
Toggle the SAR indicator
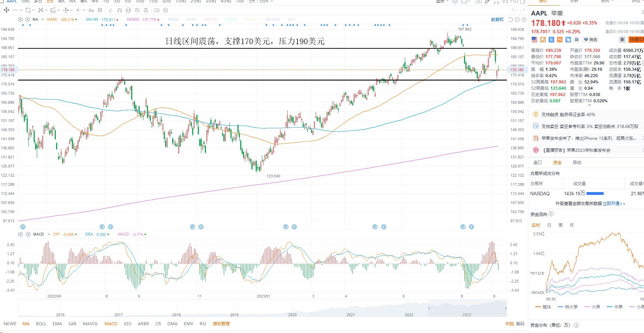[72, 324]
